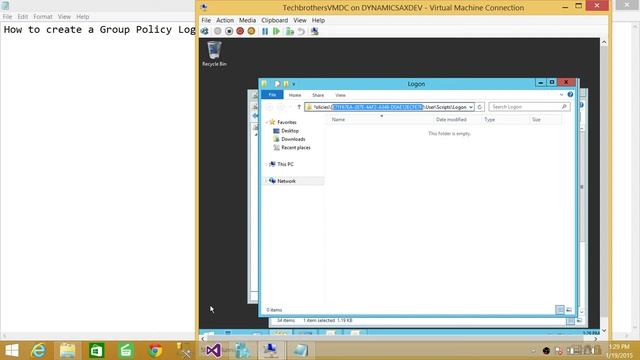Click the Checkpoint toolbar icon
Image resolution: width=640 pixels, height=360 pixels.
click(290, 31)
